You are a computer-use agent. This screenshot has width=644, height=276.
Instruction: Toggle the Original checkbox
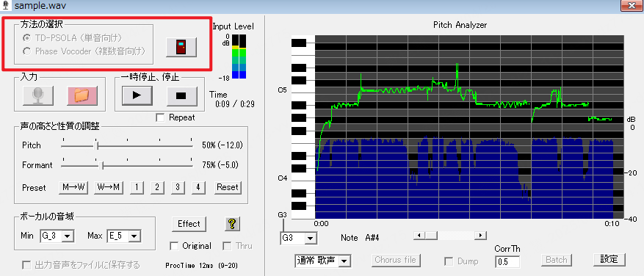pos(174,246)
